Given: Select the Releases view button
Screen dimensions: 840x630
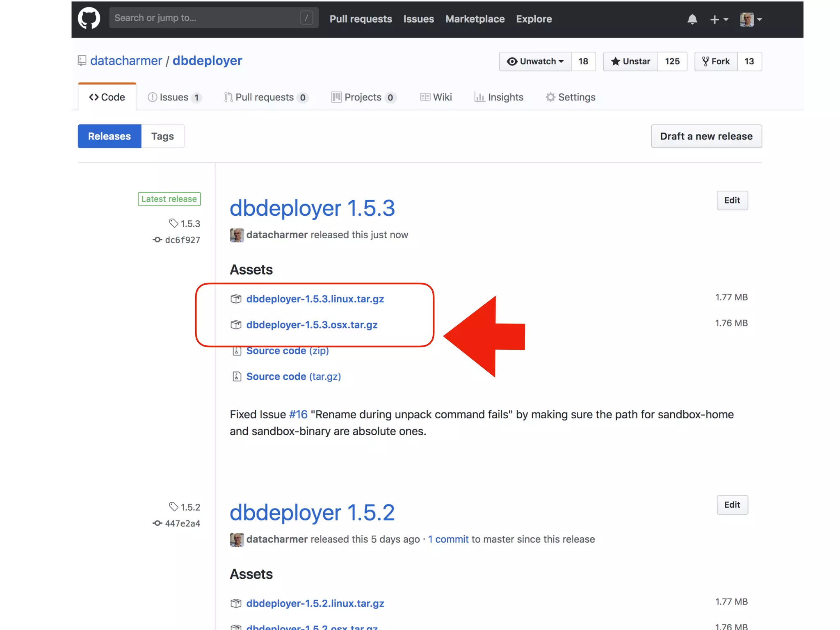Looking at the screenshot, I should [x=110, y=136].
